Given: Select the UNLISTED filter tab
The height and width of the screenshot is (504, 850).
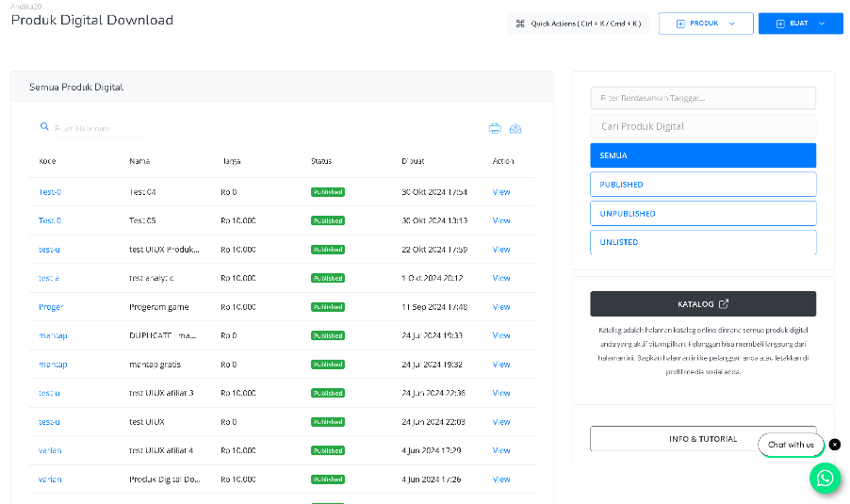Looking at the screenshot, I should (703, 242).
